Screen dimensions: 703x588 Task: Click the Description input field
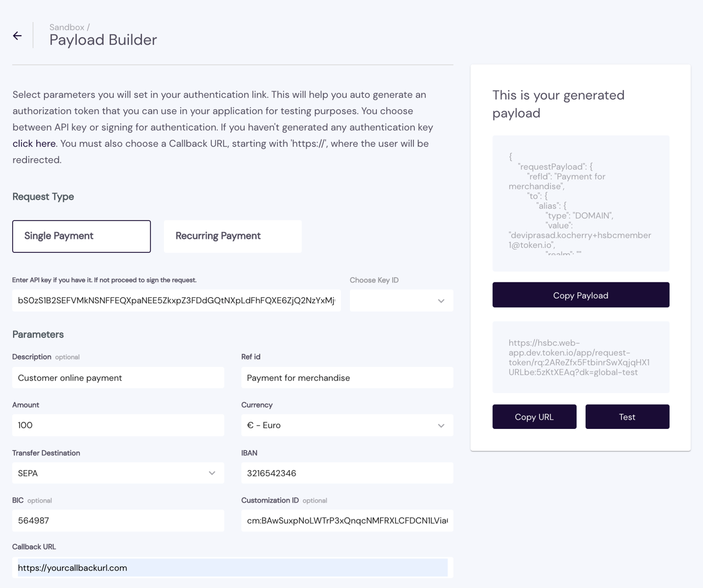click(118, 378)
